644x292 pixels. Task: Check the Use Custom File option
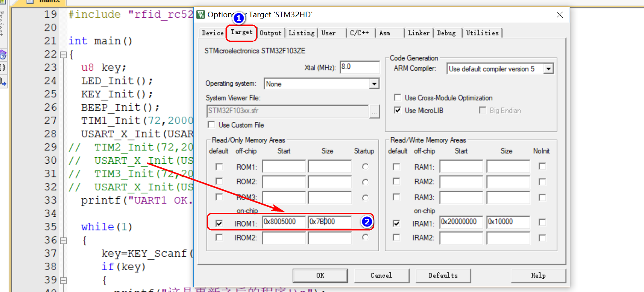click(x=211, y=125)
